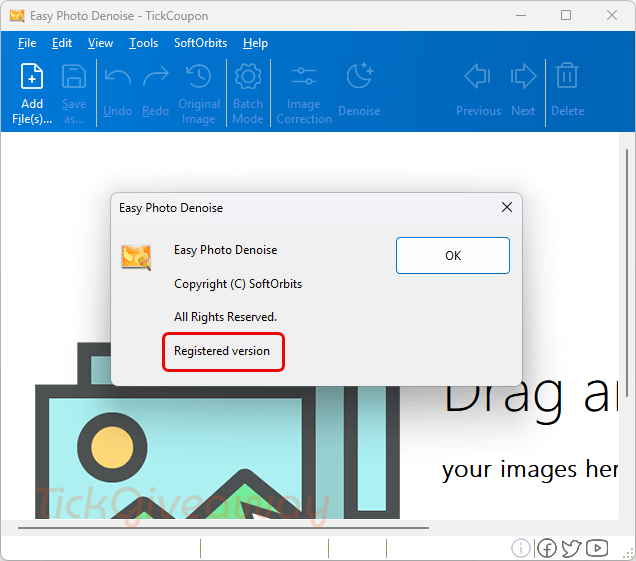Screen dimensions: 636x561
Task: Click the Add File(s) toolbar icon
Action: click(x=32, y=76)
